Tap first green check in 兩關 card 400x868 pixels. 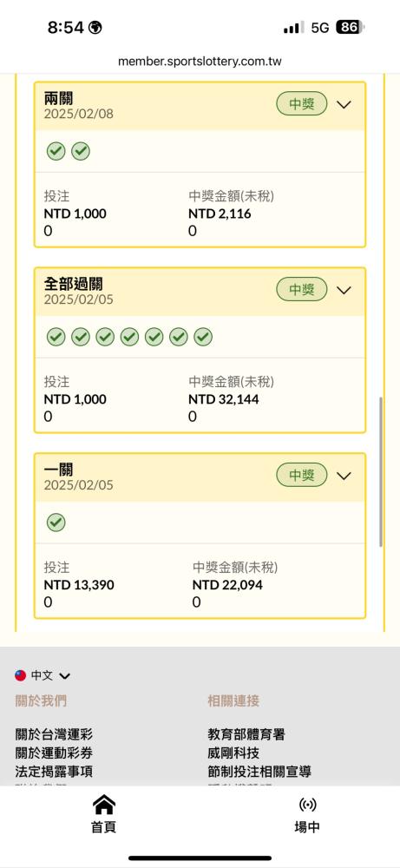56,151
